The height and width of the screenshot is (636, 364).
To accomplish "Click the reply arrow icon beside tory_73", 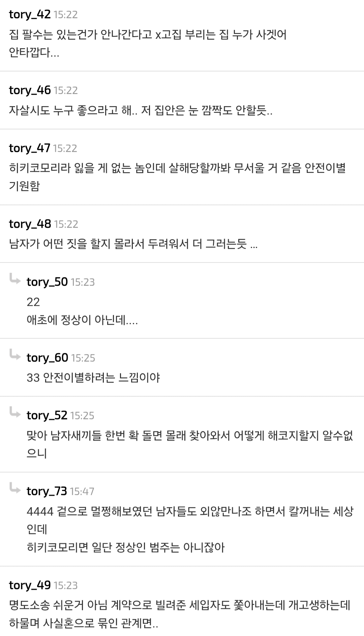I will (15, 488).
